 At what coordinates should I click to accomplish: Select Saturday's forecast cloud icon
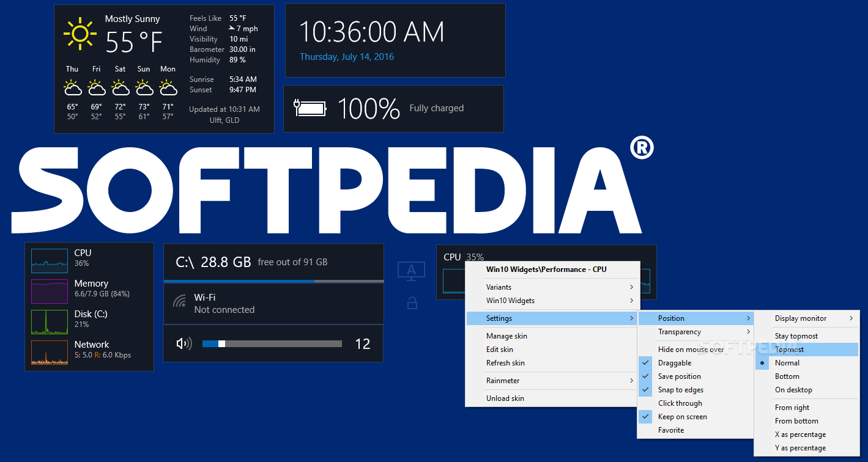pyautogui.click(x=121, y=87)
